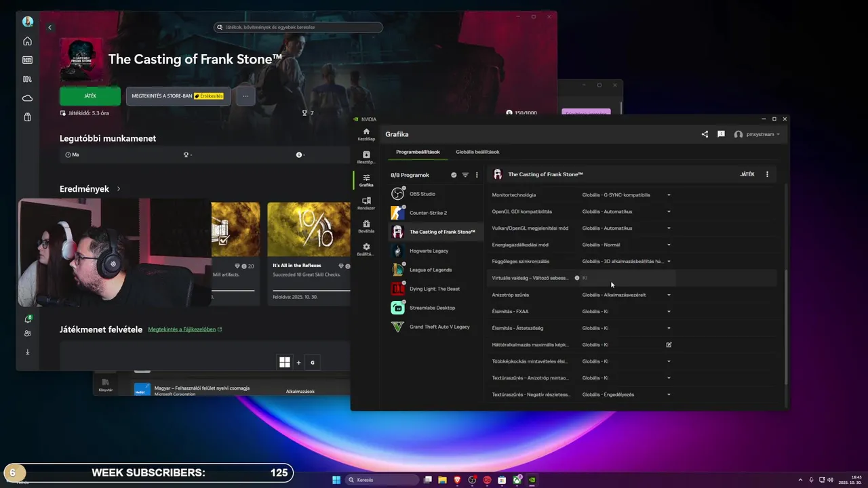Open the three-dot more options button in Xbox
The width and height of the screenshot is (868, 488).
(x=245, y=96)
